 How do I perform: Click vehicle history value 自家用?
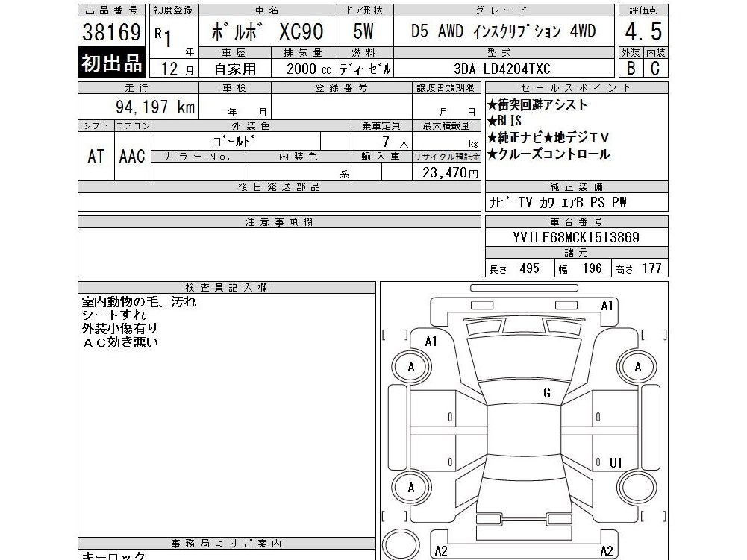[235, 69]
